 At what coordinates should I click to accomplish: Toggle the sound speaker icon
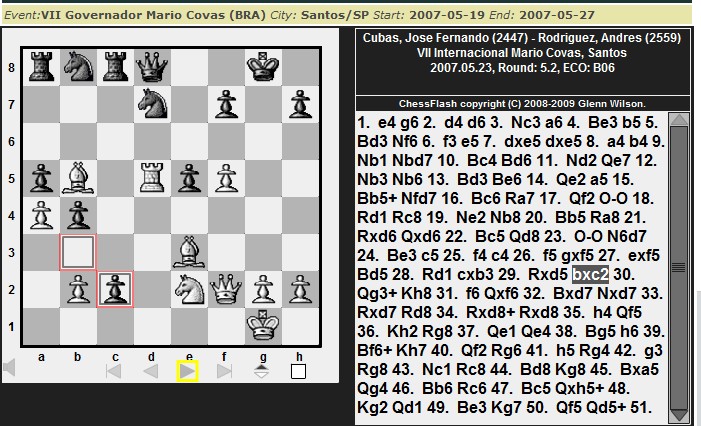[10, 370]
